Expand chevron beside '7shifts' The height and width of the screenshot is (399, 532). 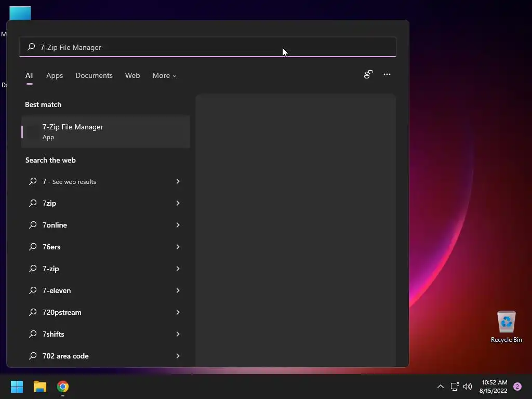click(178, 334)
